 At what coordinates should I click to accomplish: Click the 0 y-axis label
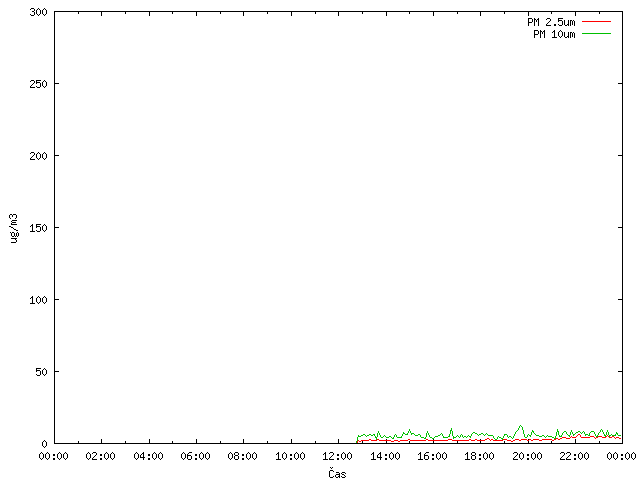point(44,444)
